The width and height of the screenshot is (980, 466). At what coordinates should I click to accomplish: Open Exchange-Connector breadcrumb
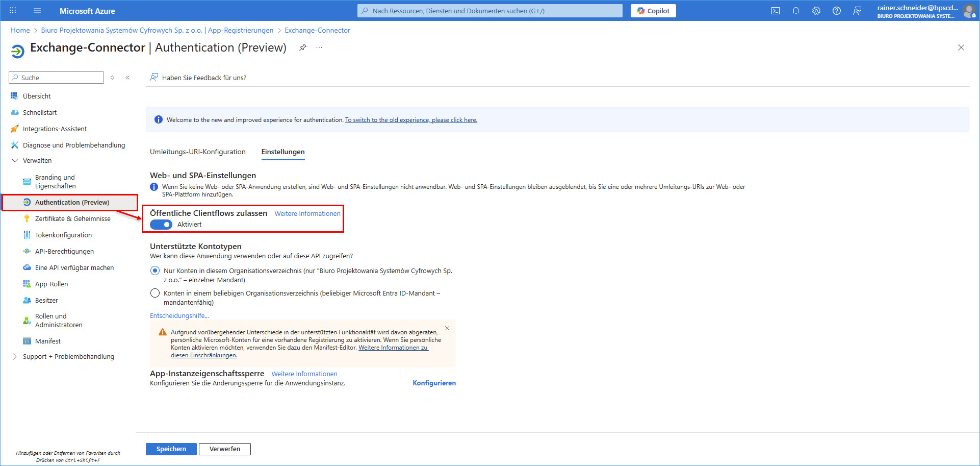(317, 30)
